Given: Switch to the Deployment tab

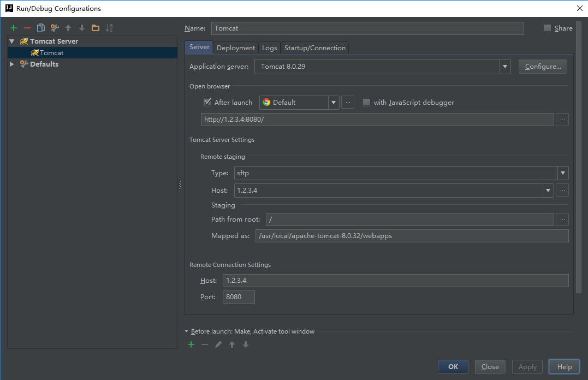Looking at the screenshot, I should pos(236,48).
